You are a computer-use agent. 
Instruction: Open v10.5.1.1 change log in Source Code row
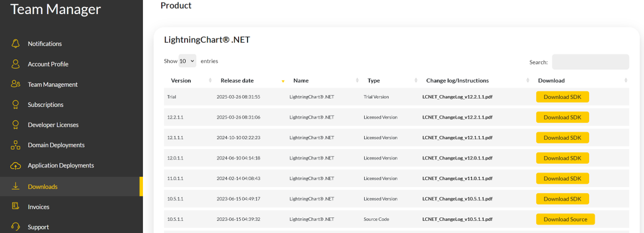(457, 219)
